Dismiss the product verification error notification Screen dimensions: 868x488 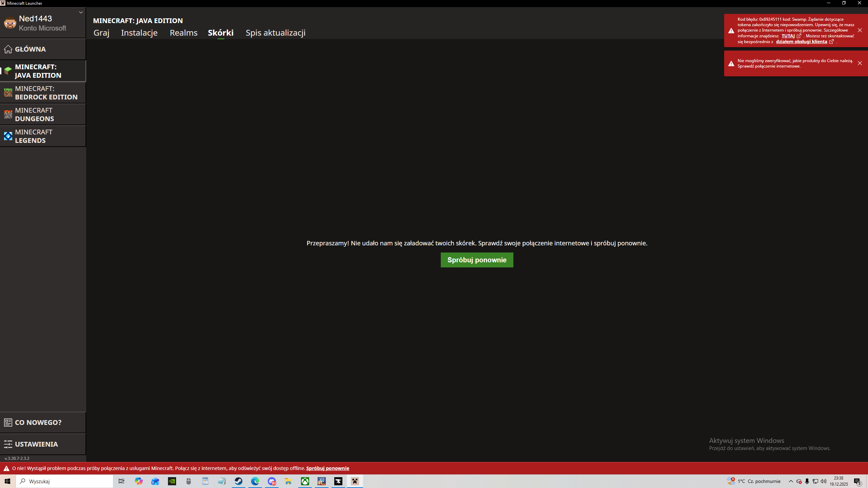click(x=860, y=63)
